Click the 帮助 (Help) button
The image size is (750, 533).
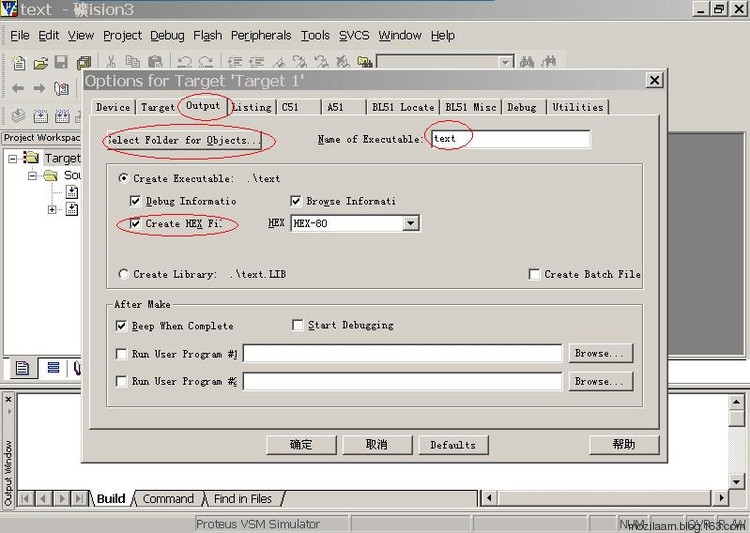(624, 444)
